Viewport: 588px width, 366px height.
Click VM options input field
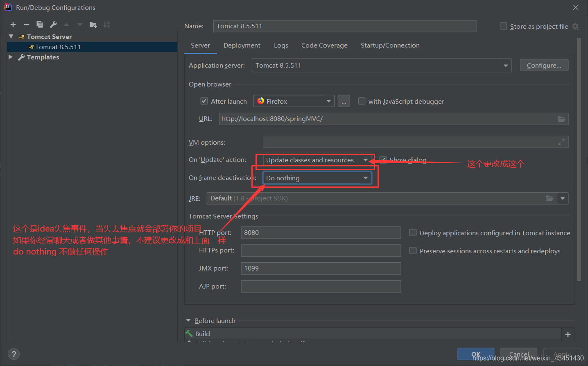pos(416,142)
